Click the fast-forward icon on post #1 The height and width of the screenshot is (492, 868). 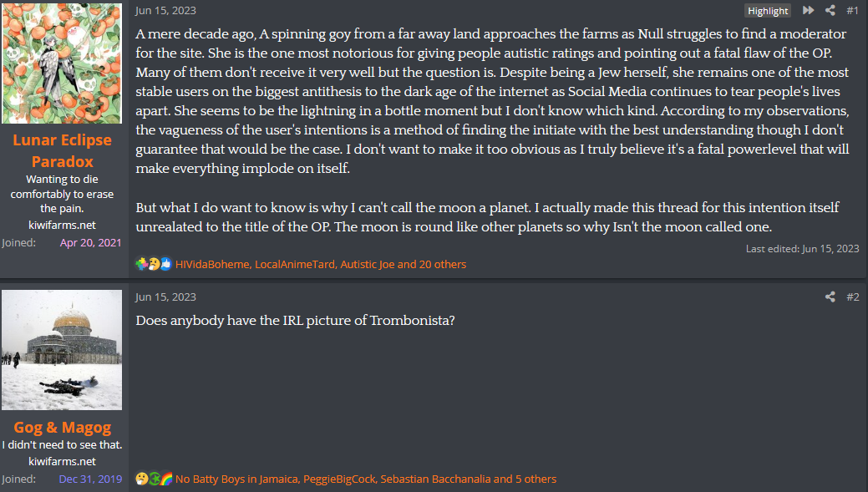tap(808, 11)
